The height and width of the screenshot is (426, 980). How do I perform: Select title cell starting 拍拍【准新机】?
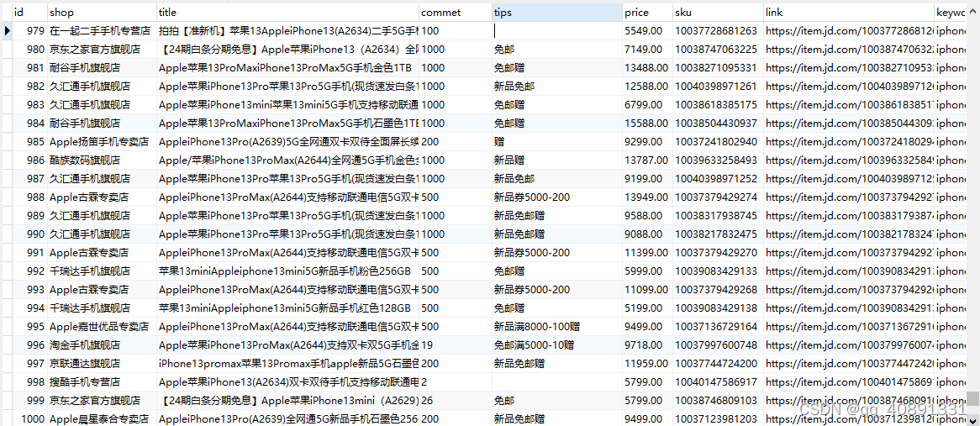coord(287,30)
